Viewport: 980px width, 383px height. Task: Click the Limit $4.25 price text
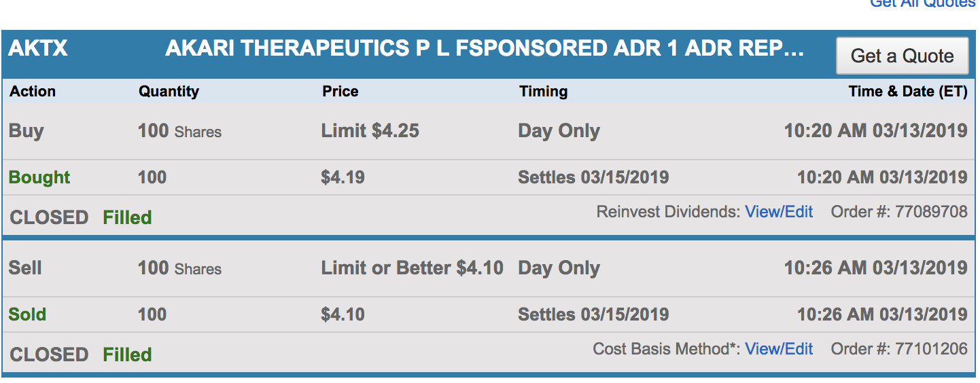tap(370, 131)
